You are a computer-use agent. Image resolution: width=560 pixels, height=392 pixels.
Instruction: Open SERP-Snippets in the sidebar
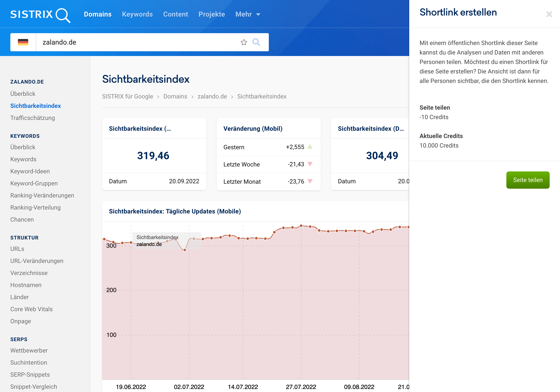[x=30, y=375]
